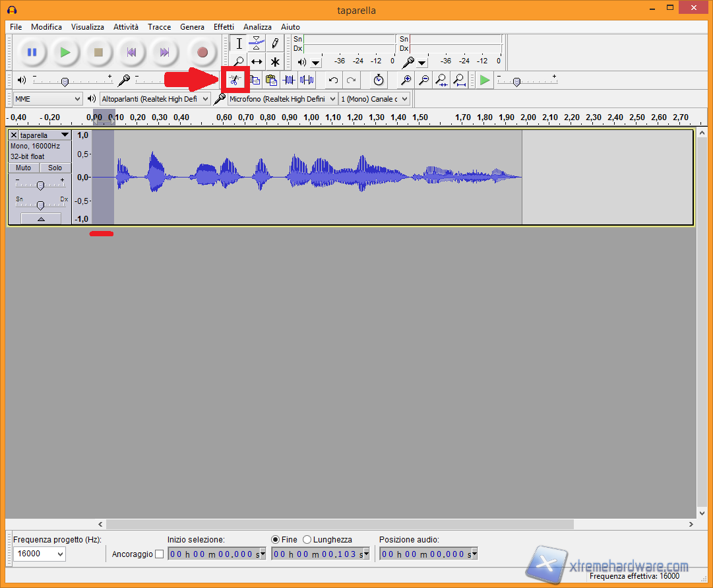Click the Undo arrow icon

[334, 80]
